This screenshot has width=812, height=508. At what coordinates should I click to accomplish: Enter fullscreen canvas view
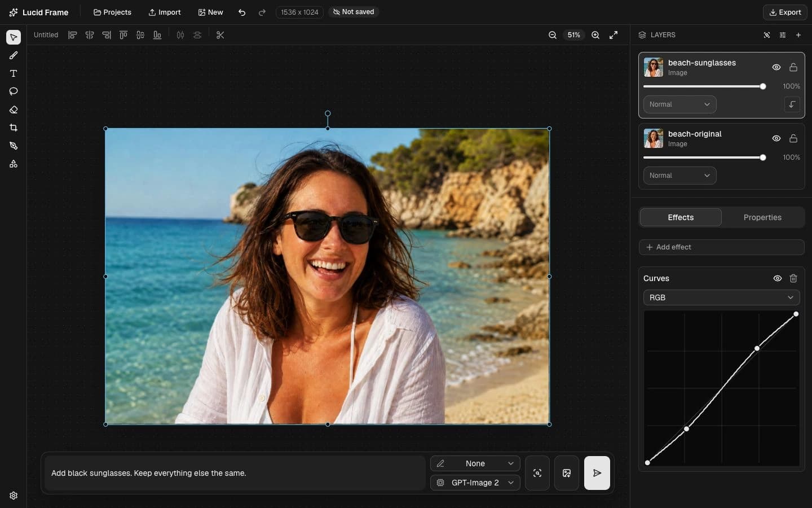(x=614, y=35)
